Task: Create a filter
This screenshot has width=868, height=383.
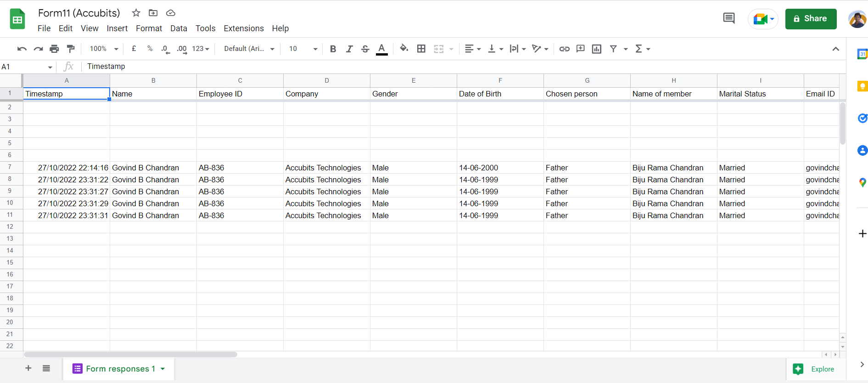Action: [x=613, y=49]
